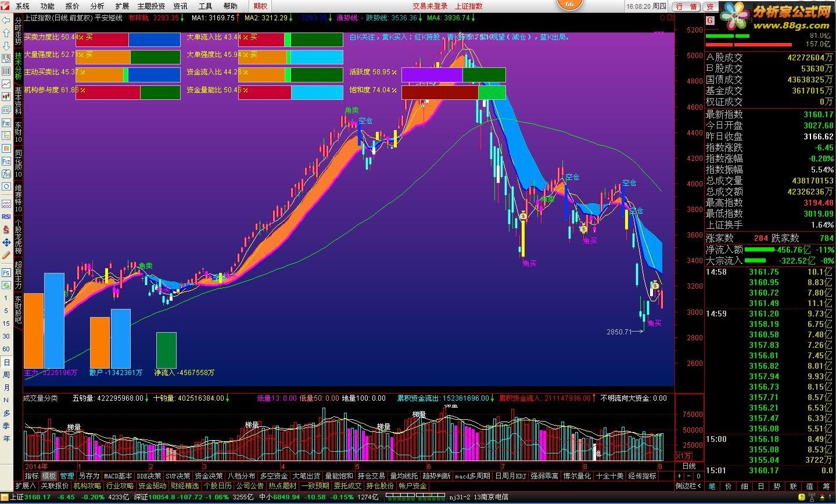Open the F10 info icon in left toolbar
836x504 pixels.
tap(6, 123)
